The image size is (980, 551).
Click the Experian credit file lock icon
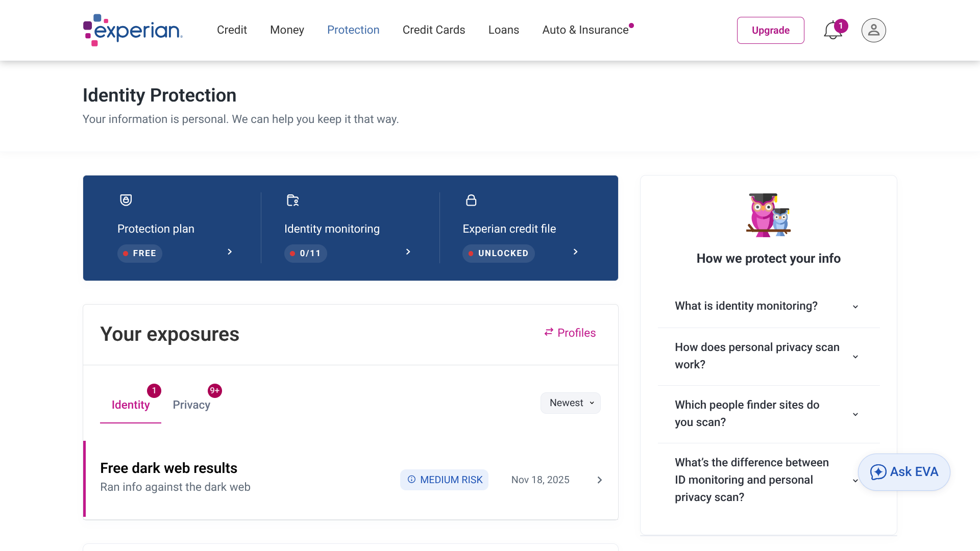pyautogui.click(x=471, y=200)
